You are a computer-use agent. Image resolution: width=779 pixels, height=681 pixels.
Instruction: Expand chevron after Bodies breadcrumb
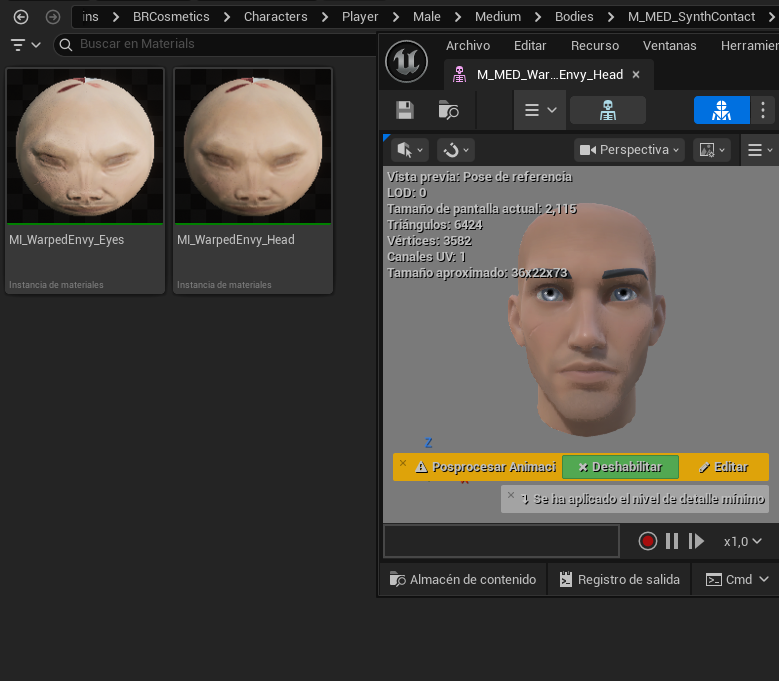[x=611, y=17]
